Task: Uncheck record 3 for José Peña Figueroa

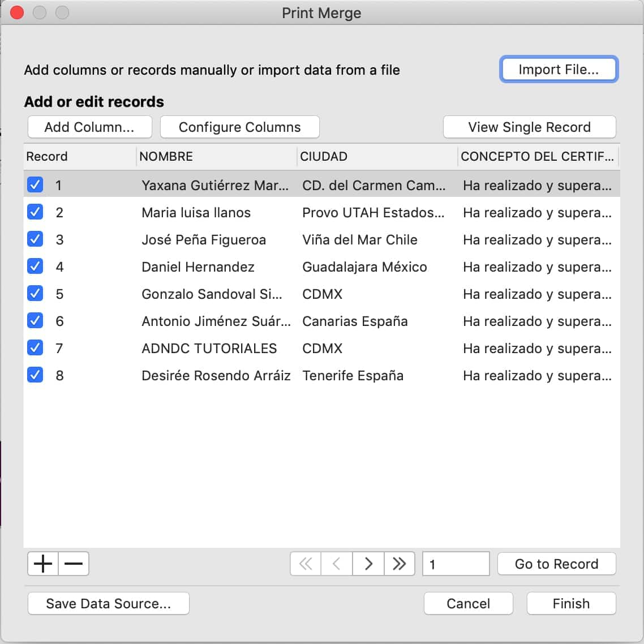Action: point(35,239)
